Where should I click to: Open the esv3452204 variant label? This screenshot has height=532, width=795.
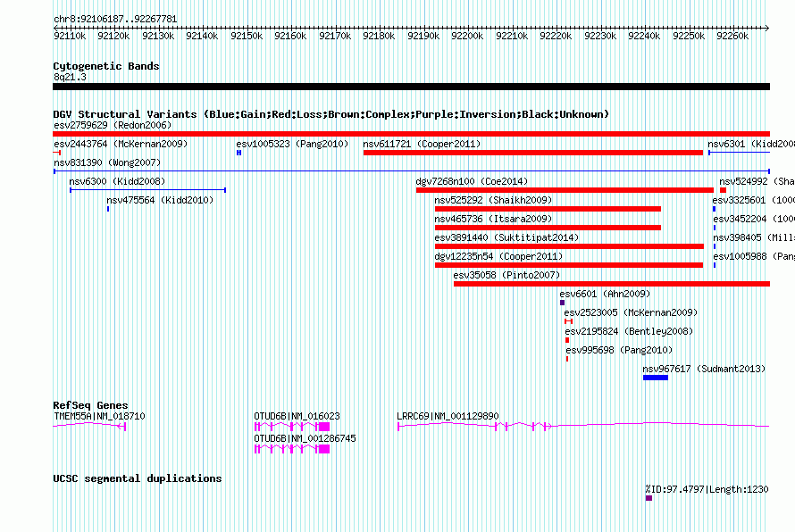click(754, 219)
